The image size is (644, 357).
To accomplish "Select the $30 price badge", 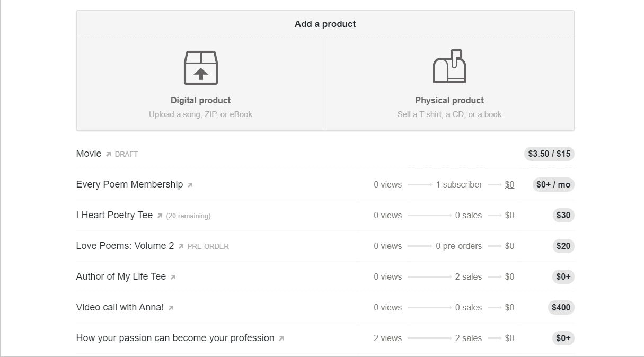I will point(563,215).
